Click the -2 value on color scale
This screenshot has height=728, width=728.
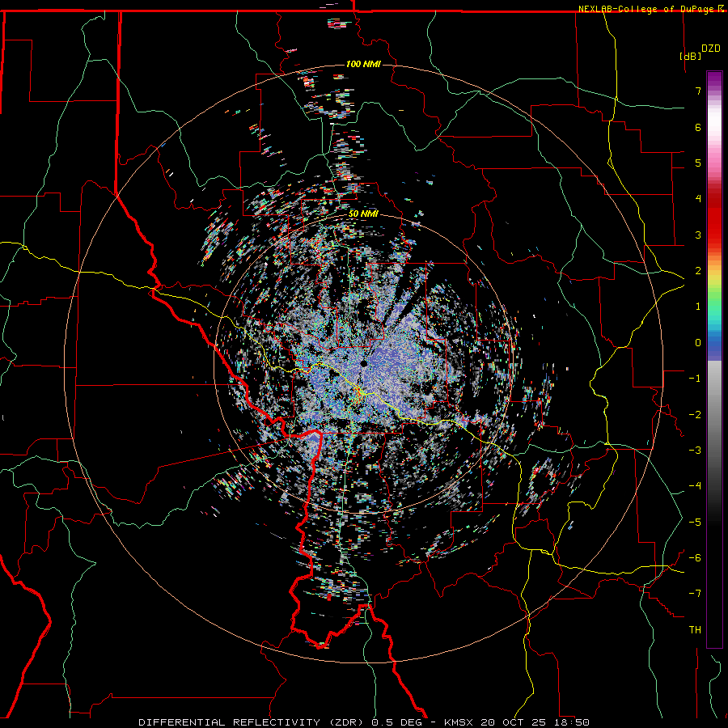(x=695, y=415)
